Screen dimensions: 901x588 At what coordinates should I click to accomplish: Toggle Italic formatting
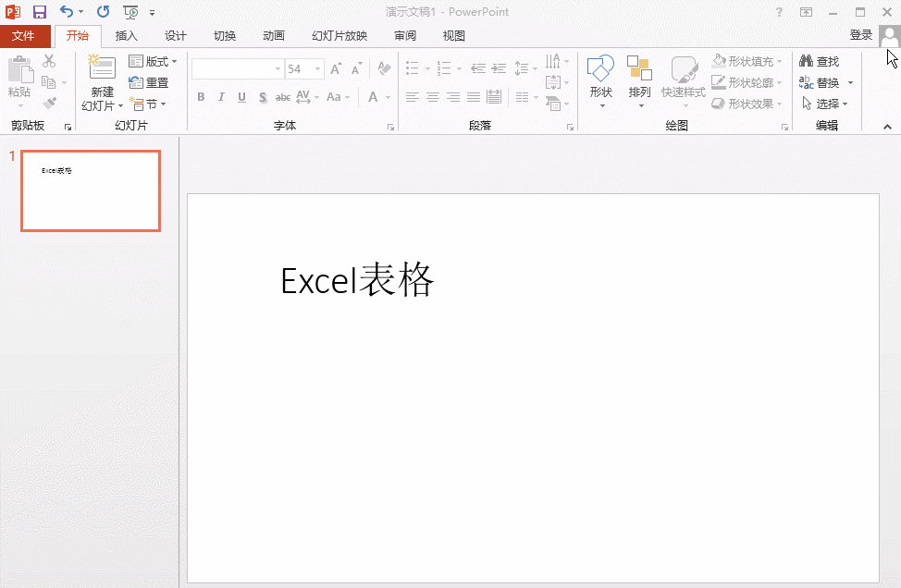coord(221,97)
